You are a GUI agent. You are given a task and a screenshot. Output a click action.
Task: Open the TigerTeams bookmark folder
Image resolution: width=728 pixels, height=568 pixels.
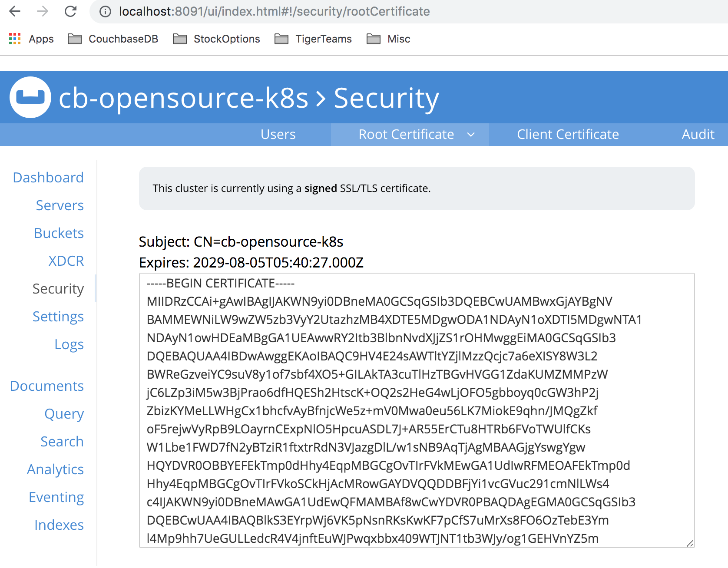tap(313, 39)
